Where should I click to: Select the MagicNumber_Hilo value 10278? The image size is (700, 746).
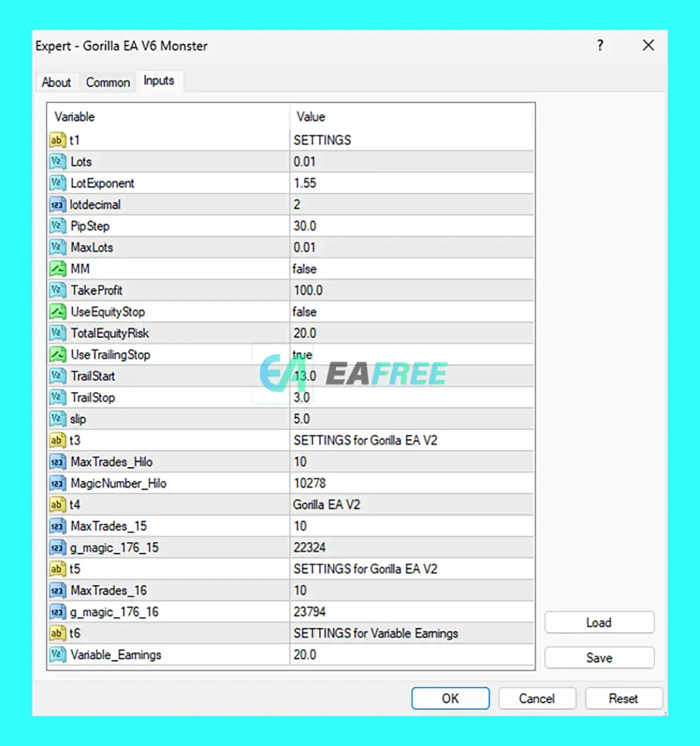coord(412,484)
